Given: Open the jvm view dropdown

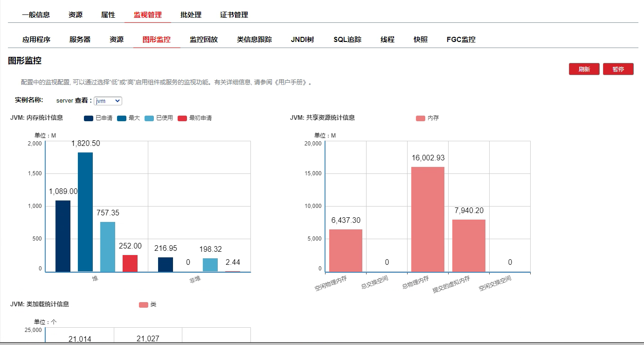Looking at the screenshot, I should (108, 101).
